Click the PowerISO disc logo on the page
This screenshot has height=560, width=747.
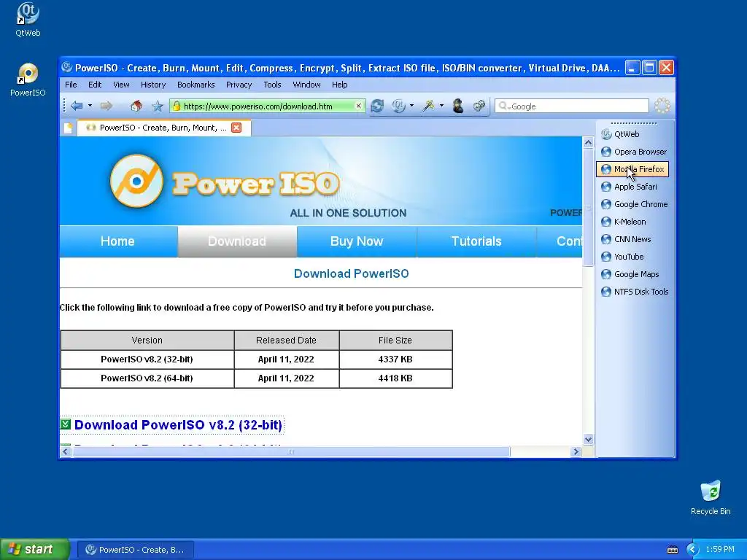(136, 181)
